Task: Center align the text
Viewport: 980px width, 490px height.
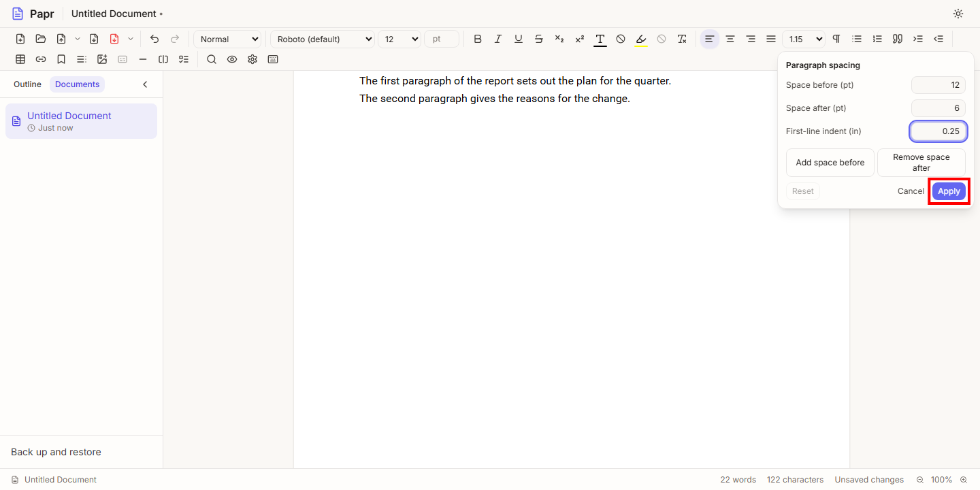Action: pos(730,39)
